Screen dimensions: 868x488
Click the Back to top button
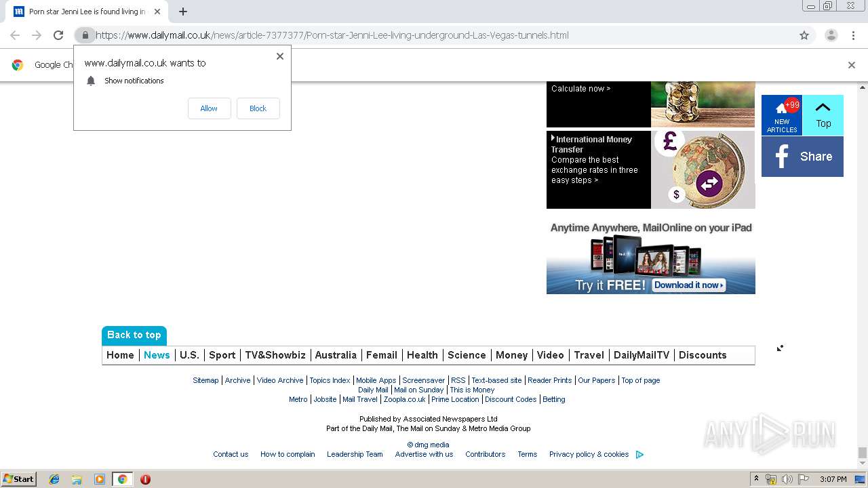point(134,335)
